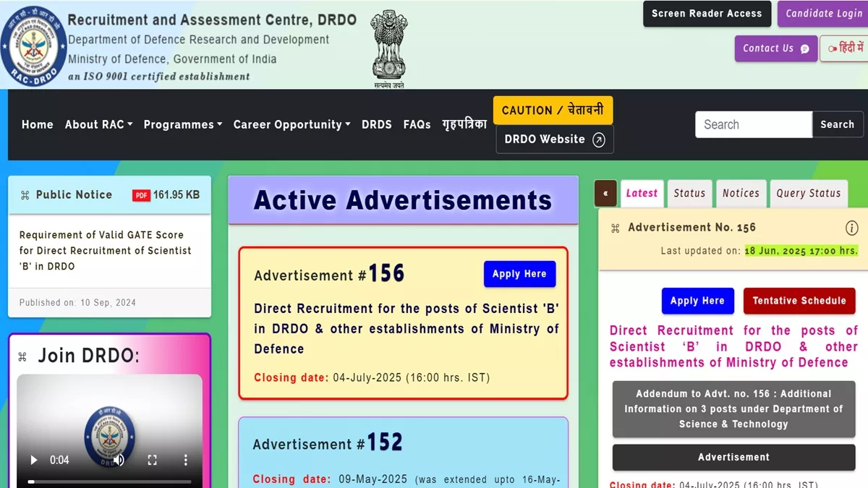The height and width of the screenshot is (488, 868).
Task: Expand the Career Opportunity dropdown
Action: pyautogui.click(x=292, y=124)
